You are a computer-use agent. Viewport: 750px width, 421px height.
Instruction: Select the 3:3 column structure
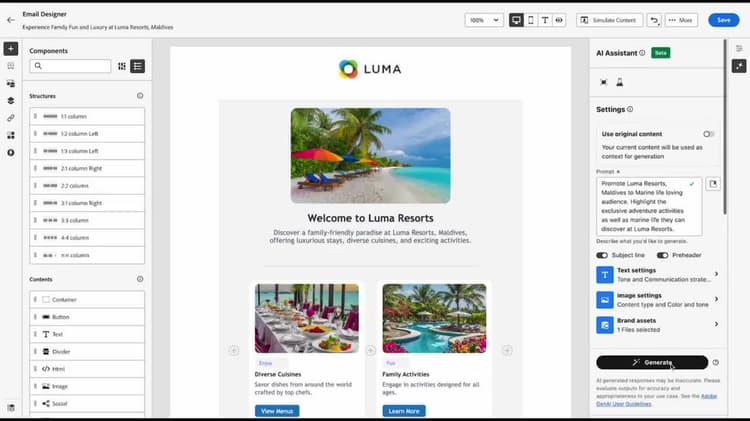pyautogui.click(x=87, y=220)
